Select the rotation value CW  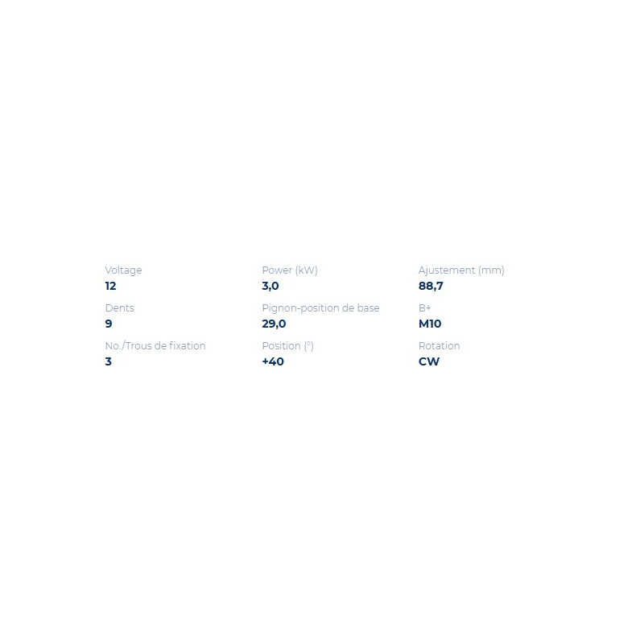click(429, 361)
